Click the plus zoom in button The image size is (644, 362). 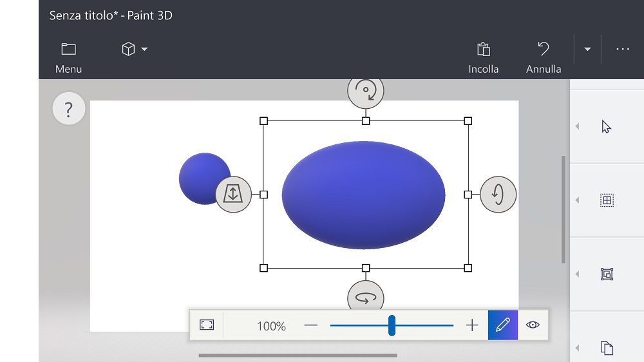tap(472, 325)
